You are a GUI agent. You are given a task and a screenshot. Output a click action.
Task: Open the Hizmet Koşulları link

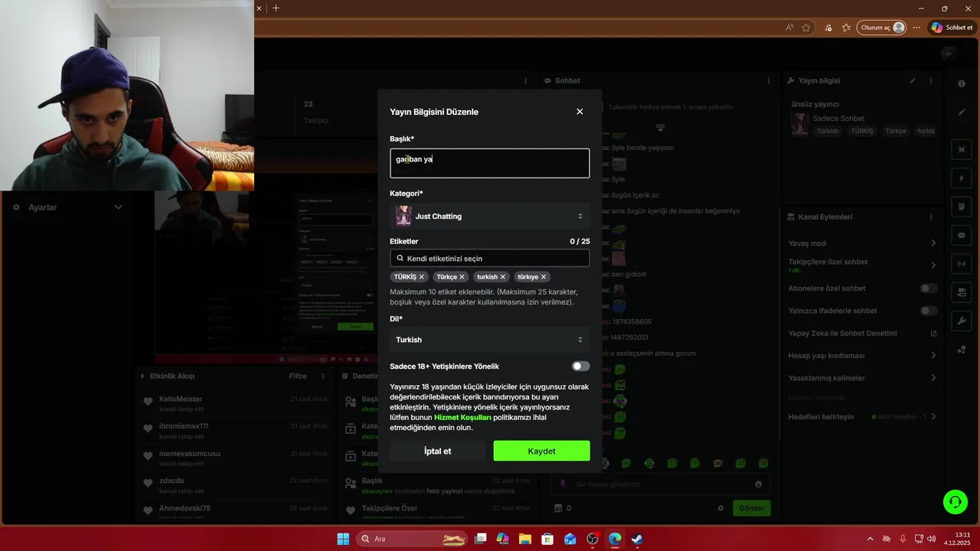462,418
